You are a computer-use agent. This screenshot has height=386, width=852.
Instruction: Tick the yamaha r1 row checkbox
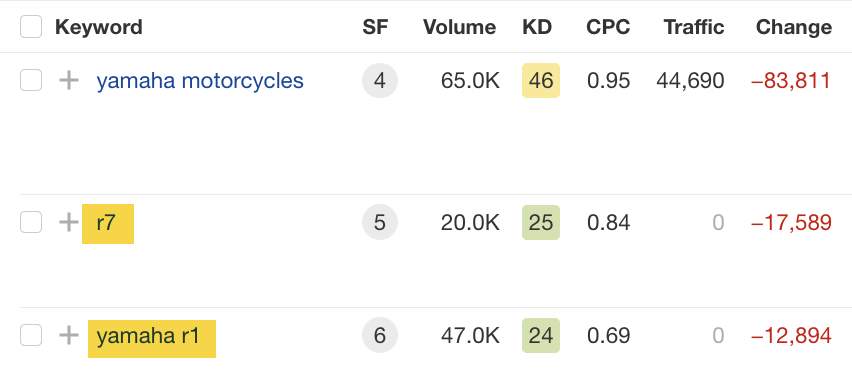[31, 335]
